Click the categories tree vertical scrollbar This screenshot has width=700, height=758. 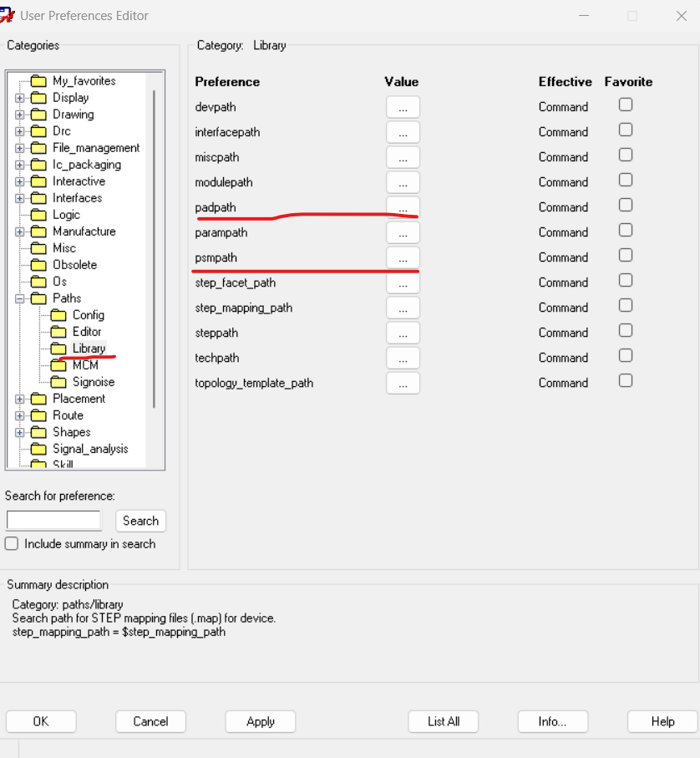pyautogui.click(x=154, y=249)
